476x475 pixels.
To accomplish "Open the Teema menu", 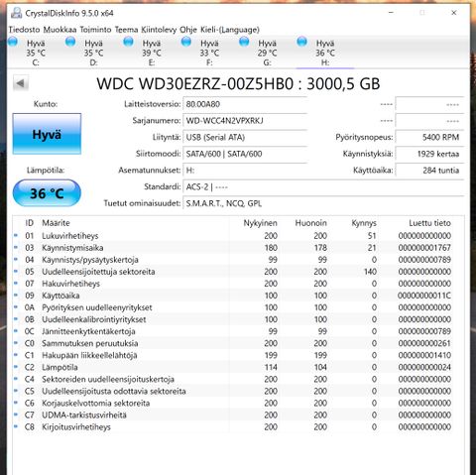I will tap(126, 30).
